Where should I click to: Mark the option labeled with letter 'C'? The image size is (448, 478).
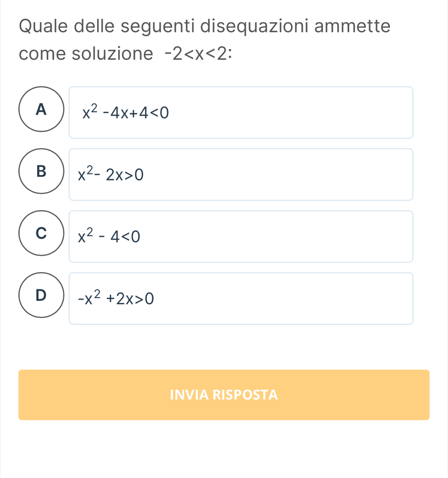42,233
